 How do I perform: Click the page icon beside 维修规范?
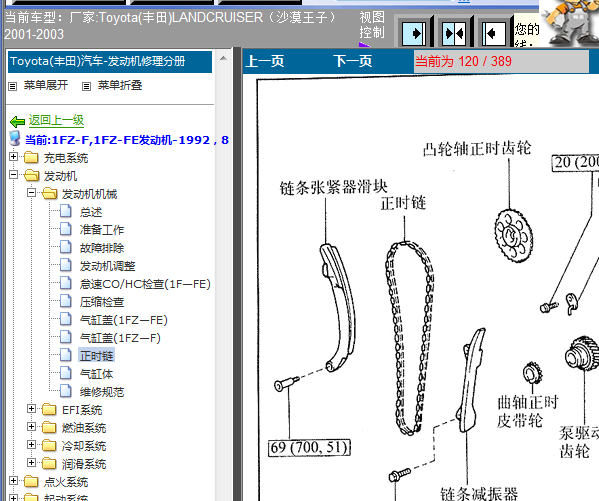[x=66, y=391]
